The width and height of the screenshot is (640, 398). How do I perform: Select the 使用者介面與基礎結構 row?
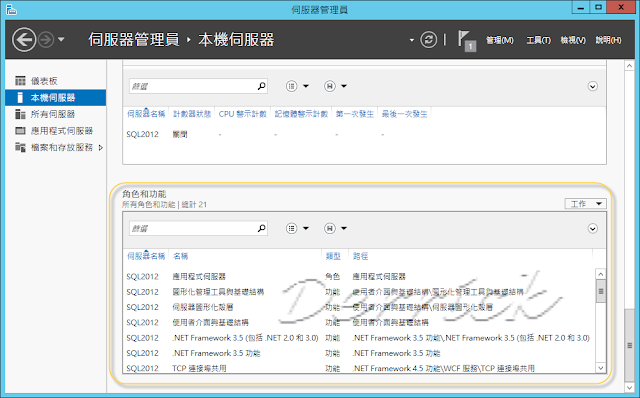(359, 322)
